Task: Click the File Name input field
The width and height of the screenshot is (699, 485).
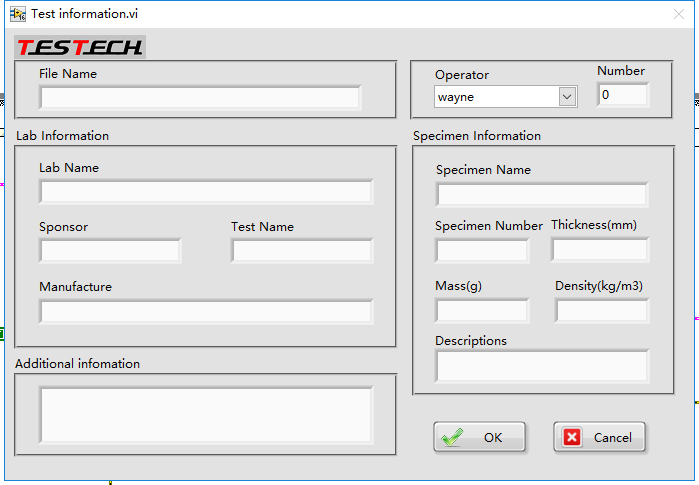Action: (x=200, y=97)
